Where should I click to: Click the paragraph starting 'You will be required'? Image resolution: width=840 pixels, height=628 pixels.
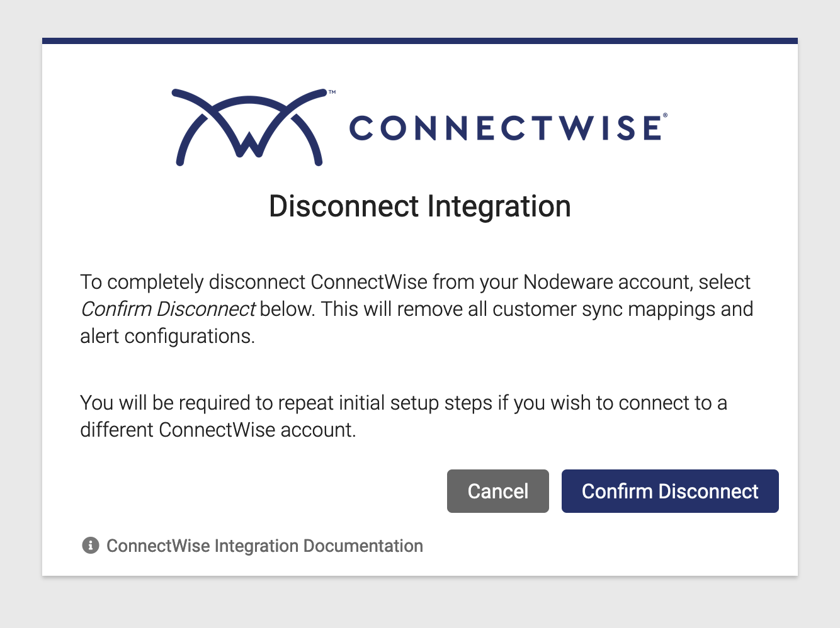[x=404, y=416]
